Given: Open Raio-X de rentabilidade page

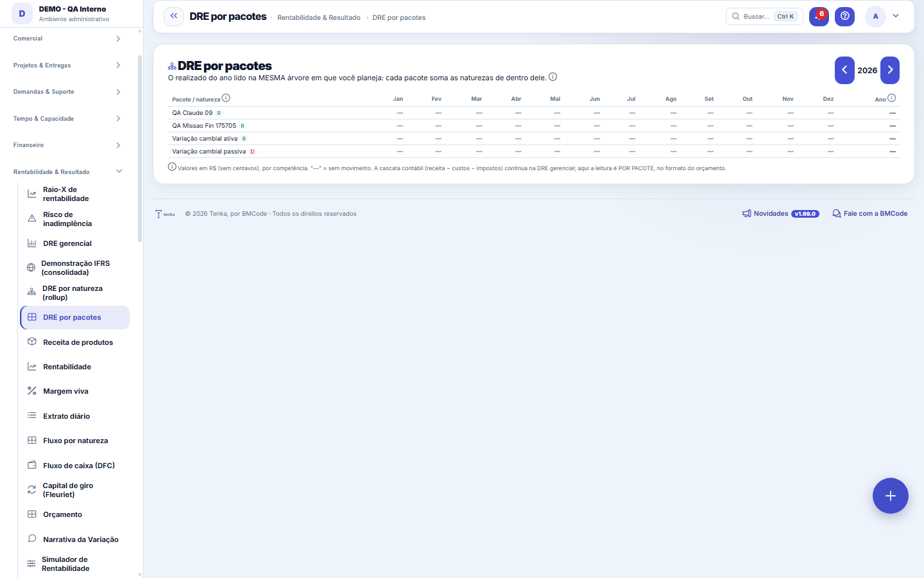Looking at the screenshot, I should pos(74,194).
